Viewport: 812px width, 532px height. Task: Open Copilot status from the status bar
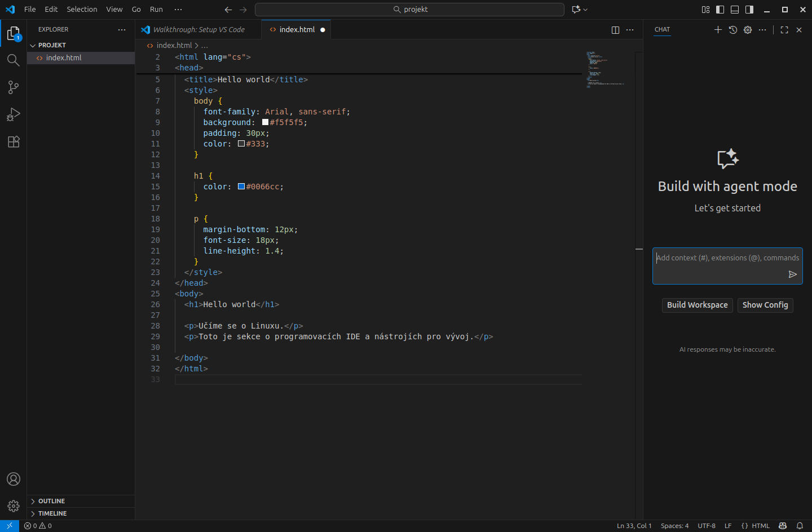point(783,526)
